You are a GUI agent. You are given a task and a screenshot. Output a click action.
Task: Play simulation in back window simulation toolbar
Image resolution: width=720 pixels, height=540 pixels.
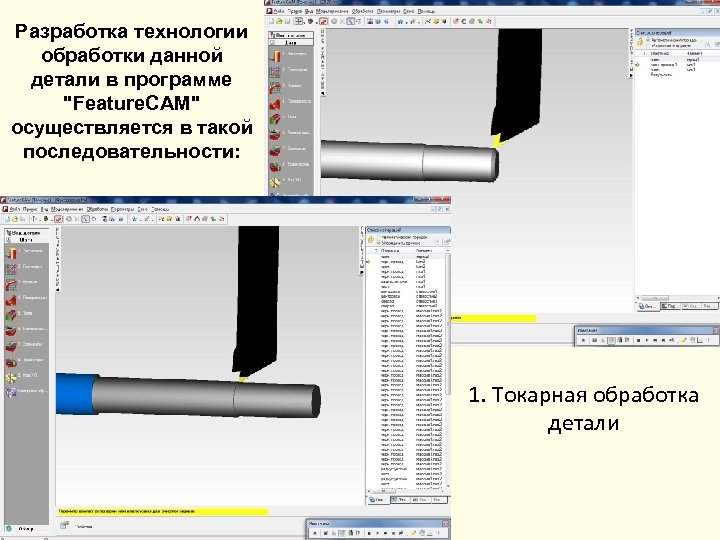click(x=647, y=340)
